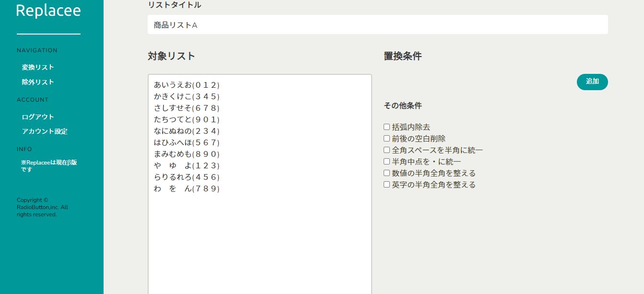
Task: Click the line まみむめも(８９０)
Action: click(187, 154)
